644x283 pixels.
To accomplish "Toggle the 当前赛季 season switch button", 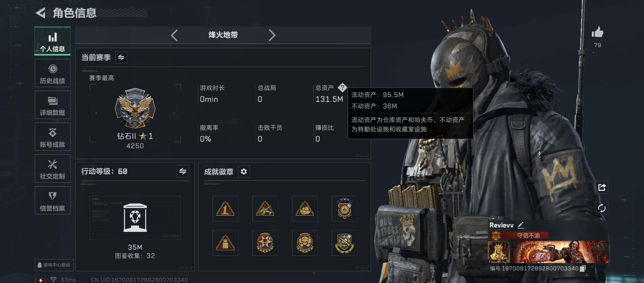I will (x=121, y=57).
